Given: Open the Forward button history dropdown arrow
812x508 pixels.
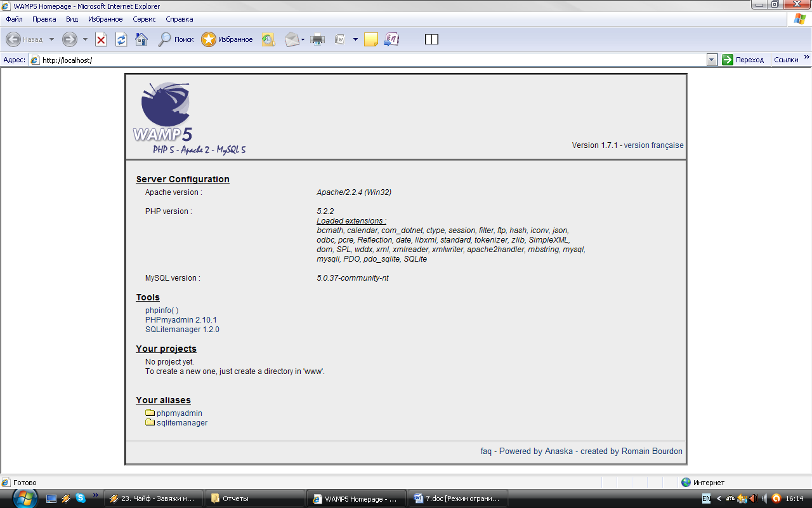Looking at the screenshot, I should pos(85,39).
